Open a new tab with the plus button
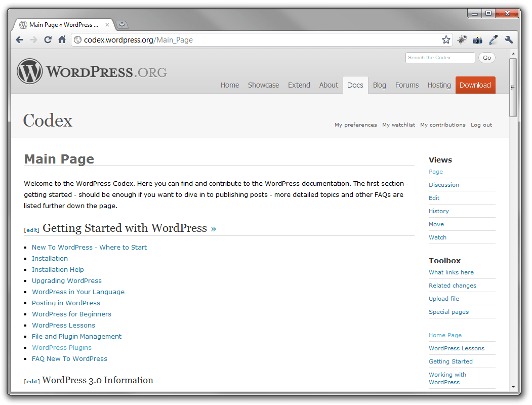Screen dimensions: 532x405 point(122,25)
